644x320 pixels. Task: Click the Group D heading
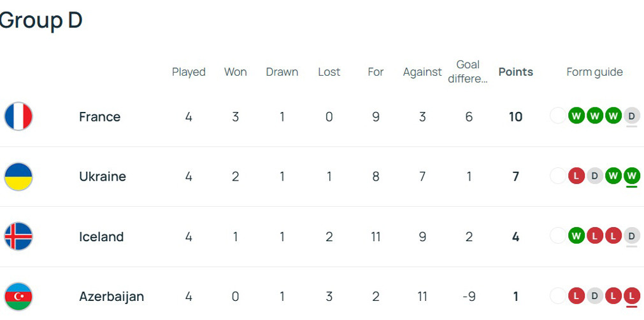[x=41, y=20]
